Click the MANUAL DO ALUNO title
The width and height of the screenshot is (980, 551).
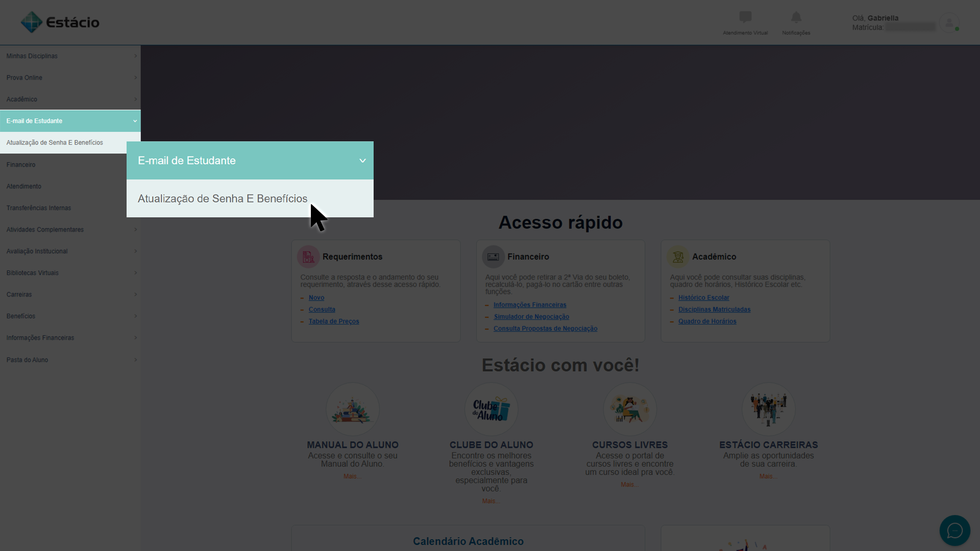[353, 445]
